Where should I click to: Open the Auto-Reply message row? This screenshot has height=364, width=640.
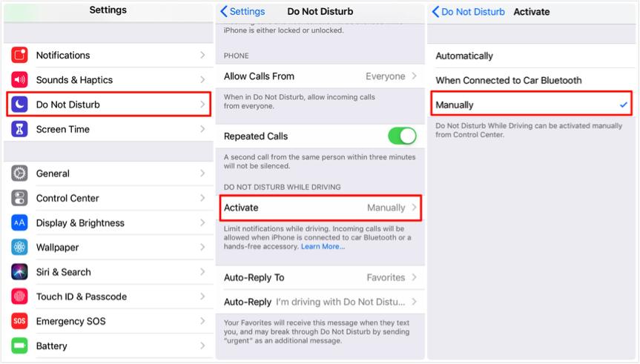[320, 302]
